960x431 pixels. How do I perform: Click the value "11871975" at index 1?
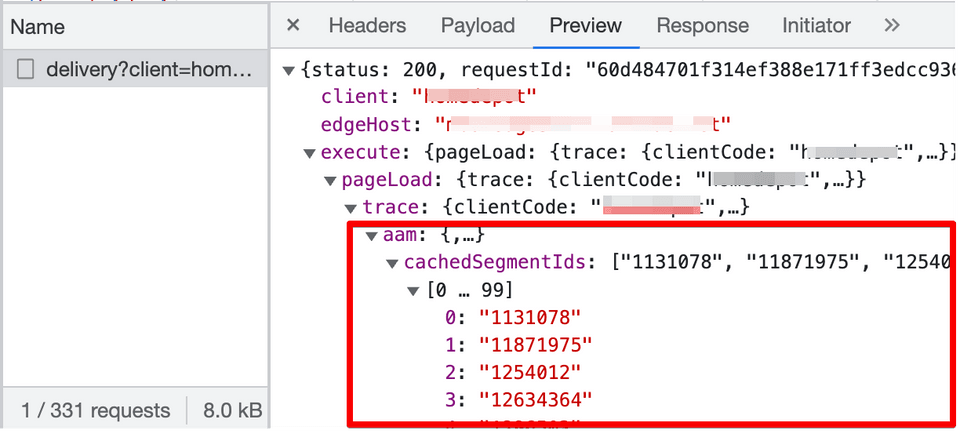click(x=536, y=345)
